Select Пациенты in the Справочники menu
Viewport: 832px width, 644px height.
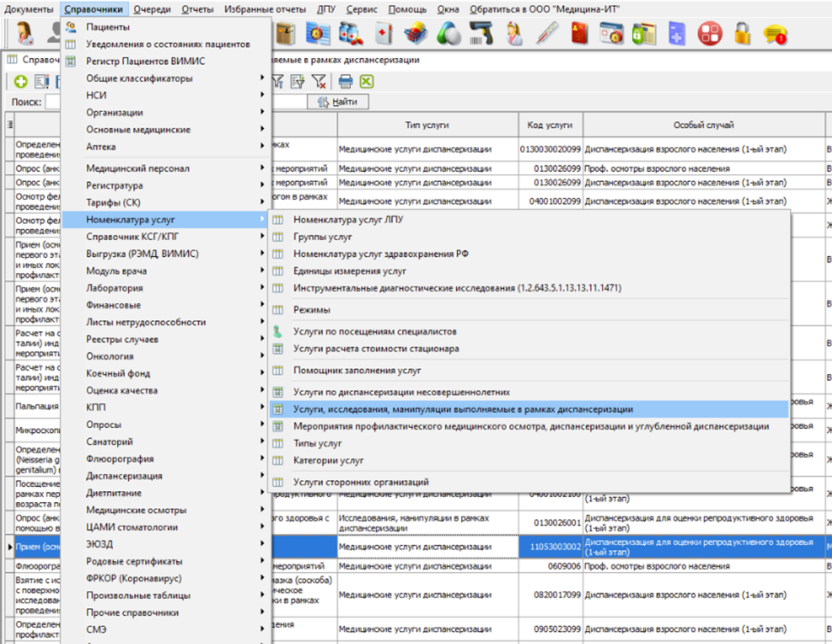[167, 27]
